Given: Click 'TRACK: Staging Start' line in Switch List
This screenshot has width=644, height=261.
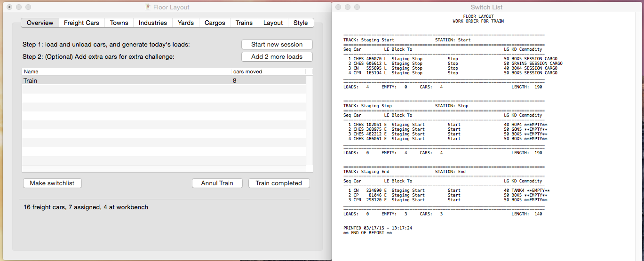Looking at the screenshot, I should (x=369, y=40).
